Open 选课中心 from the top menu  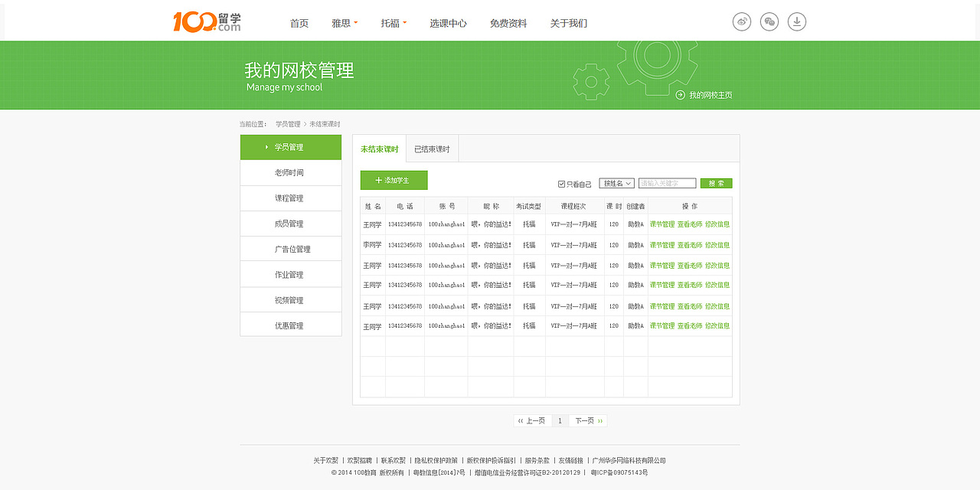449,23
